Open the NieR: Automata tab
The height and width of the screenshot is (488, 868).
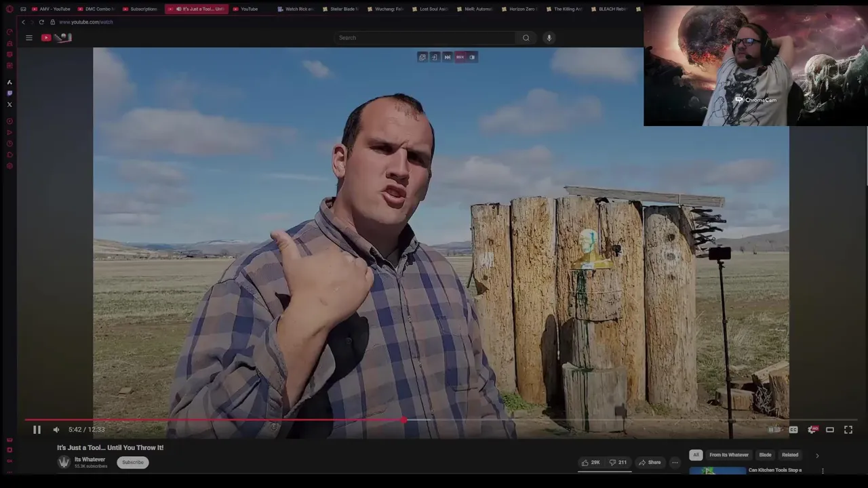tap(475, 9)
